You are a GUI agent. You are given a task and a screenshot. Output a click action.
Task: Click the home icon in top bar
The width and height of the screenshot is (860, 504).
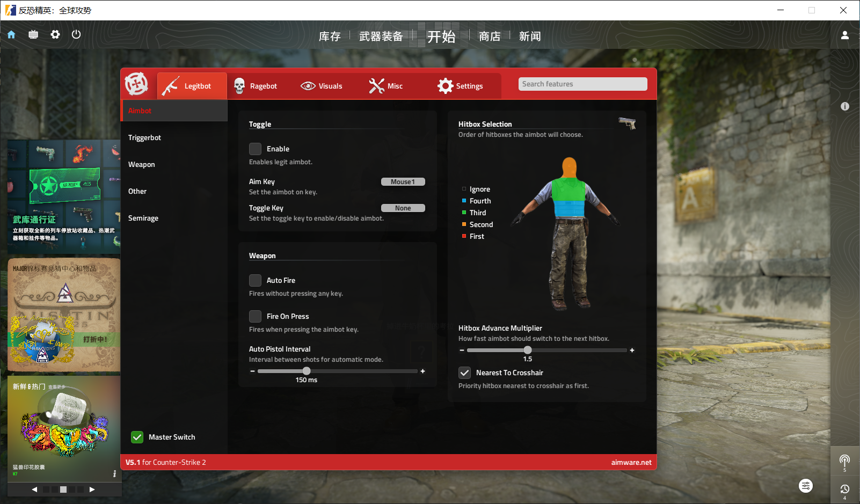point(11,35)
